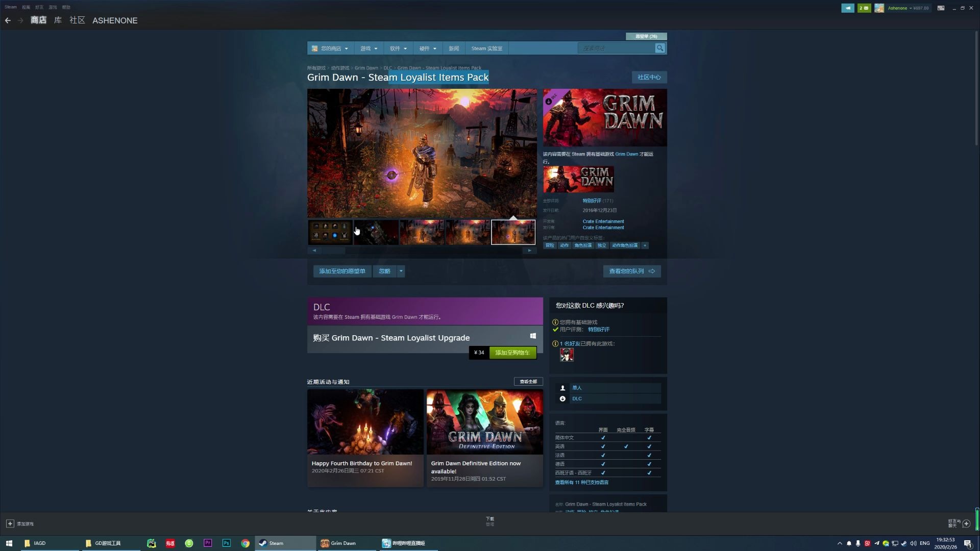Image resolution: width=980 pixels, height=551 pixels.
Task: Click the friend's avatar who owns this game
Action: pos(567,355)
